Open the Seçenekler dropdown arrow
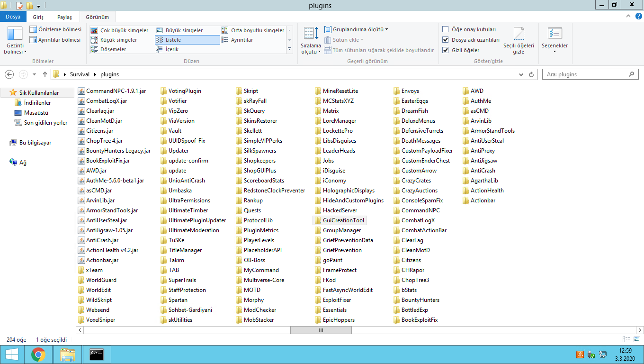The image size is (644, 364). click(555, 52)
